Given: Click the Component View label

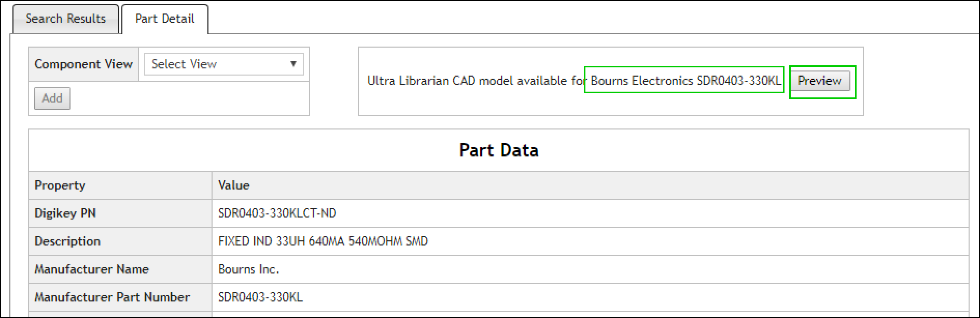Looking at the screenshot, I should [83, 64].
